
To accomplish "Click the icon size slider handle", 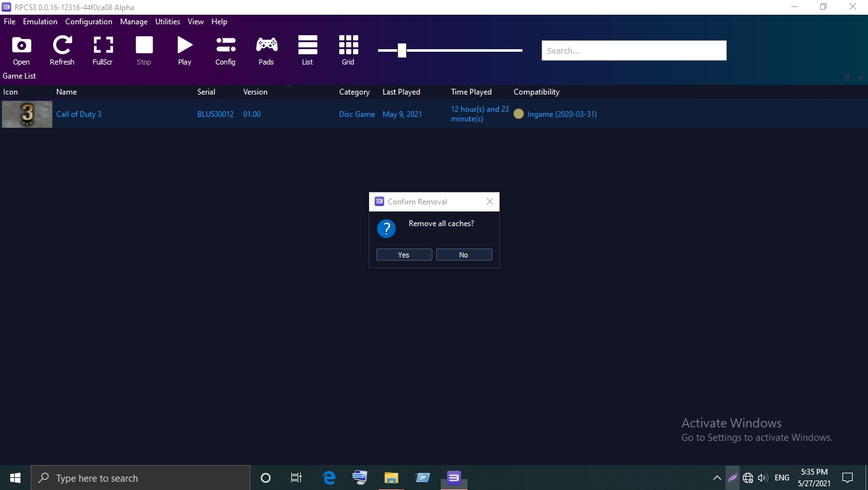I will click(402, 50).
